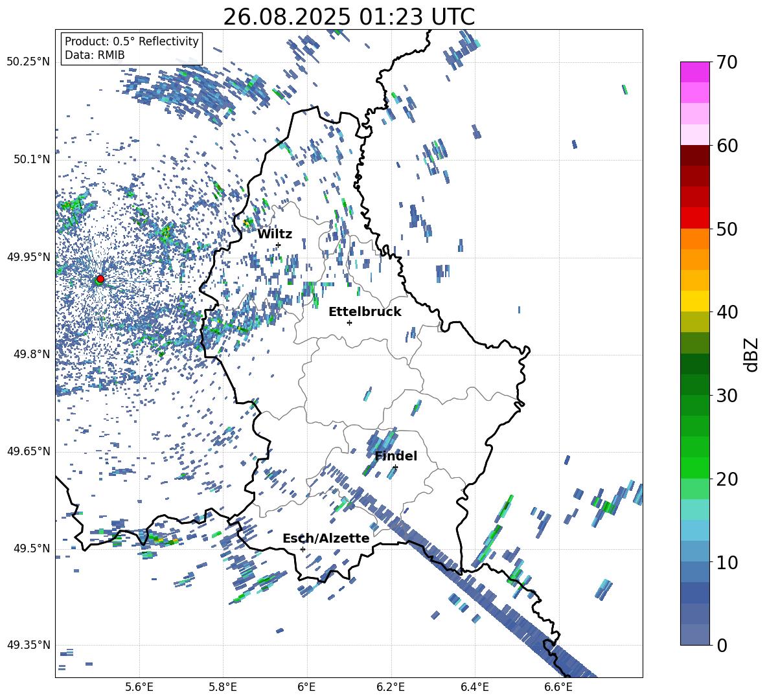Click the 49.35°N latitude label

click(x=29, y=645)
